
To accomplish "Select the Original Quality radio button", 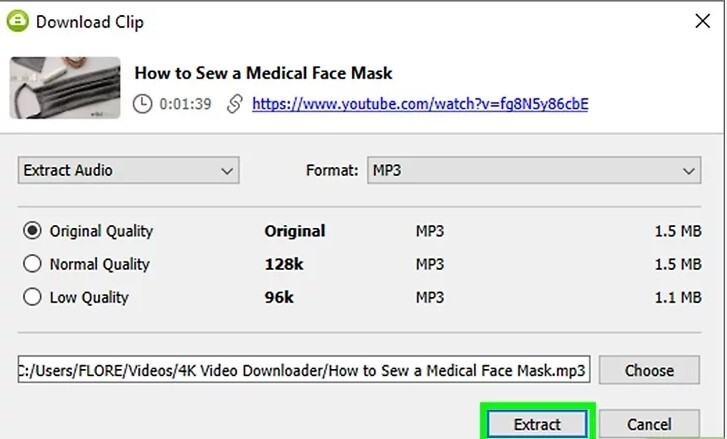I will point(32,230).
